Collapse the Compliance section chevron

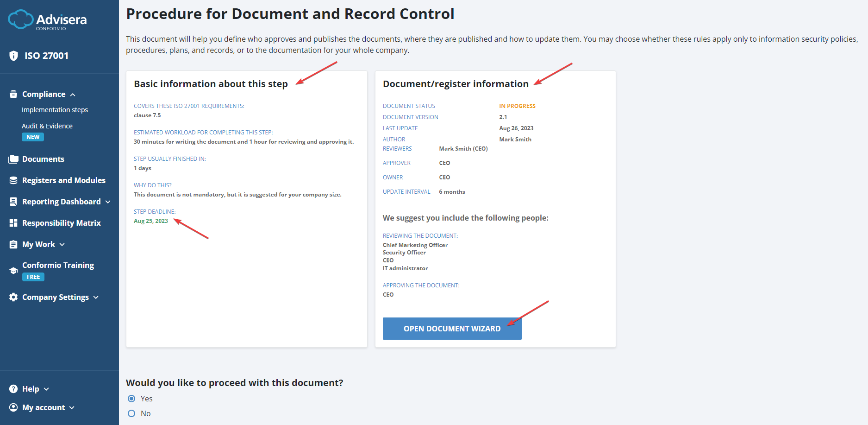[x=73, y=94]
